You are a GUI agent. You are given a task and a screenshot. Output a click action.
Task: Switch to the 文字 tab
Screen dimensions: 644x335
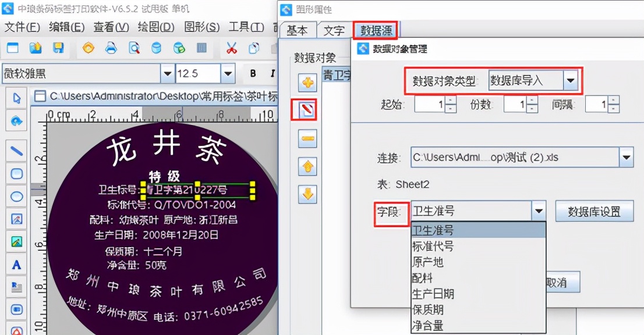[334, 30]
